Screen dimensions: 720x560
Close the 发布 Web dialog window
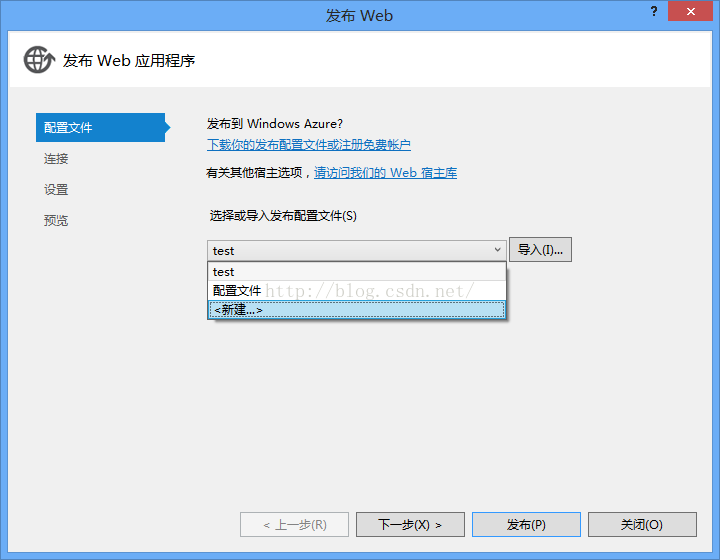(x=690, y=11)
